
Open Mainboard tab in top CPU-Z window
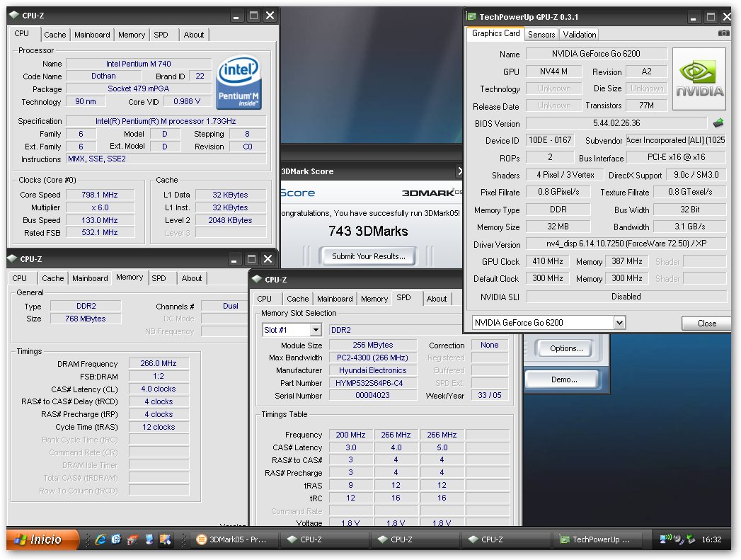pos(92,35)
